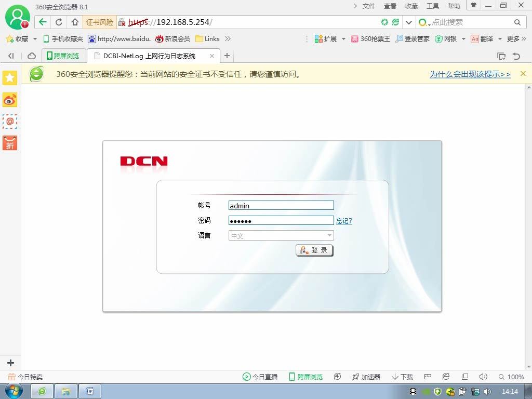Open the 查看 menu

coord(390,6)
